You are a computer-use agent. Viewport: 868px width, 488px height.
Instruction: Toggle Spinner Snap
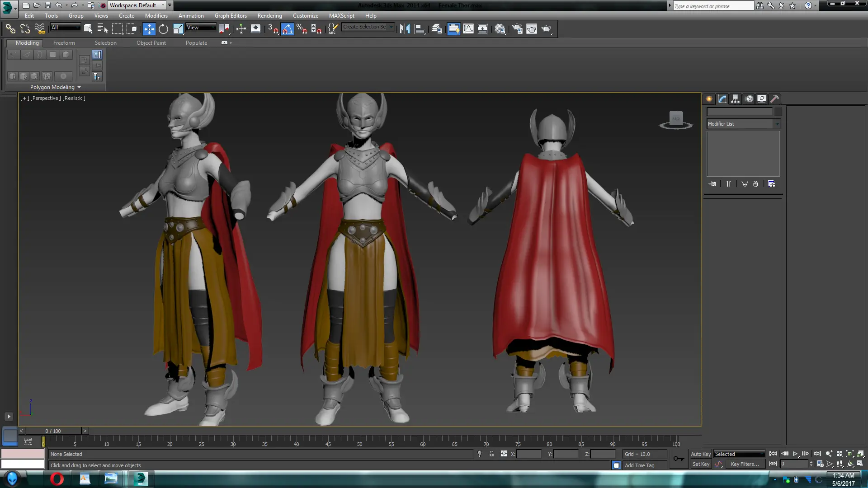point(316,29)
